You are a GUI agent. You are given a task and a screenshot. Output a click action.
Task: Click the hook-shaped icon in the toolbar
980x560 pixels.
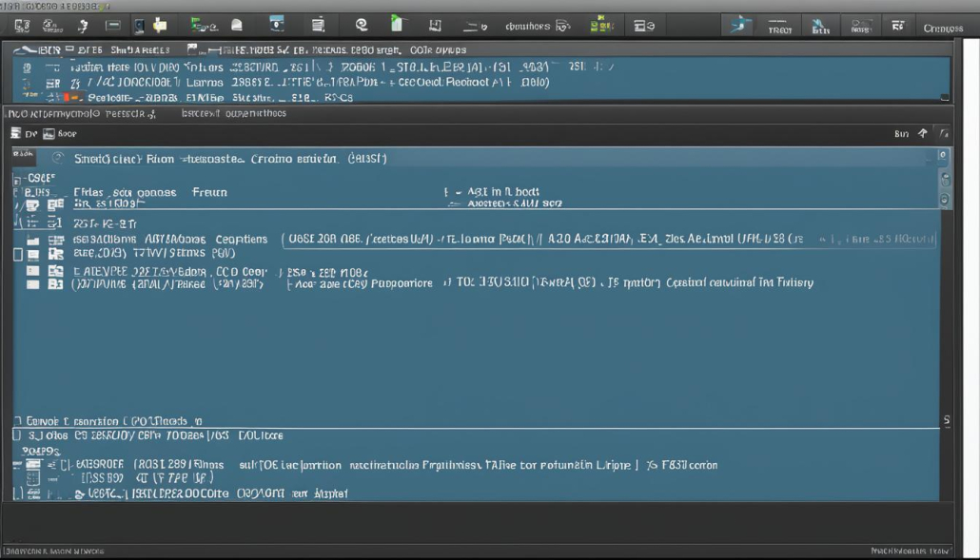pos(83,26)
